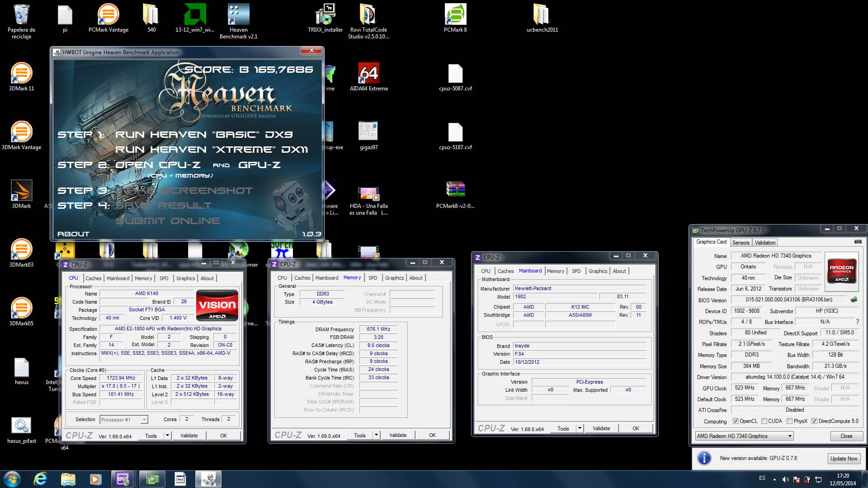Viewport: 868px width, 488px height.
Task: Click Validate in the CPU-Z Mainboard window
Action: pos(601,428)
